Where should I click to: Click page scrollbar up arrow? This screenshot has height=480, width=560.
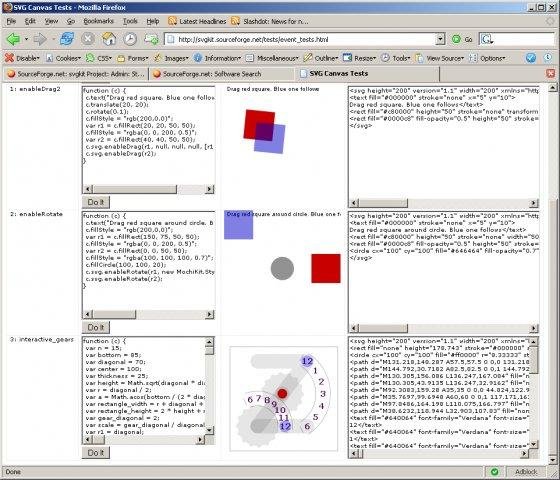tap(552, 88)
